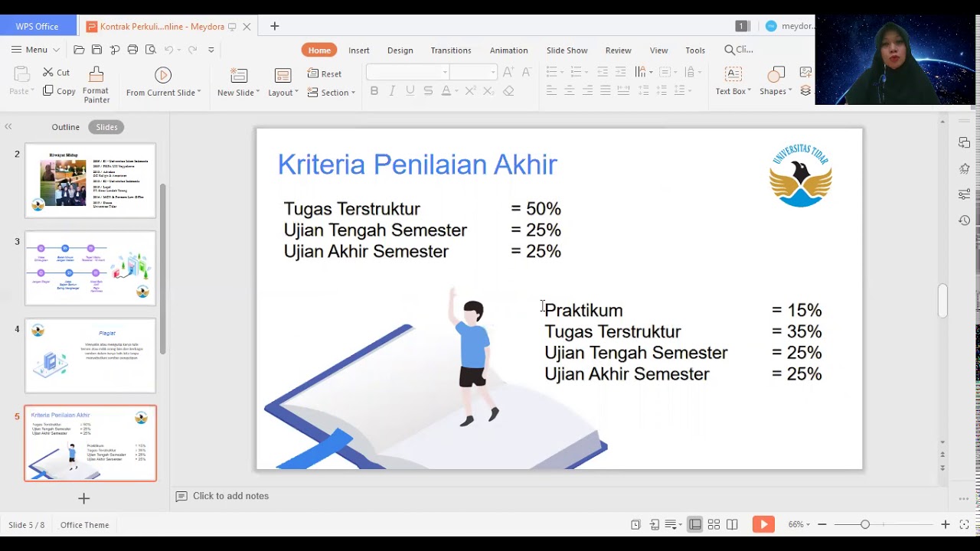
Task: Align text to the left
Action: point(551,91)
